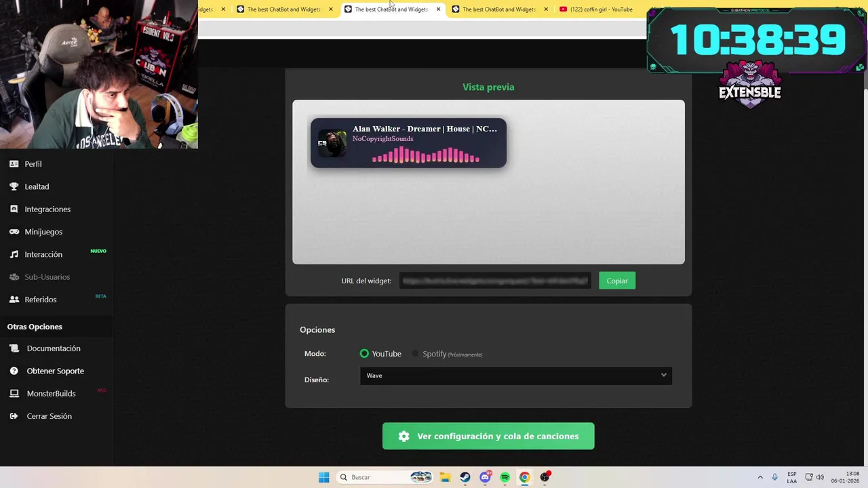
Task: Click the NUEVO badge beside Interacción
Action: coord(98,251)
